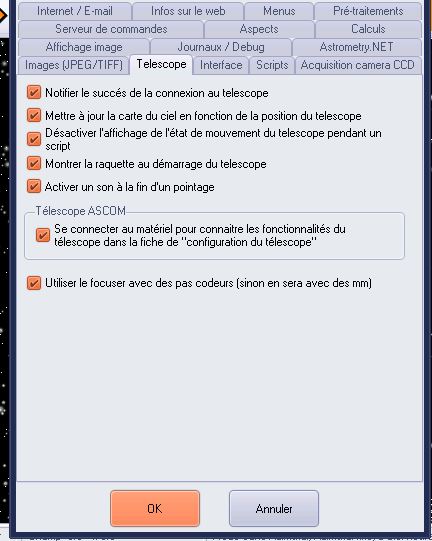Disable Désactiver l'affichage de l'état de mouvement
This screenshot has width=432, height=541.
[34, 139]
